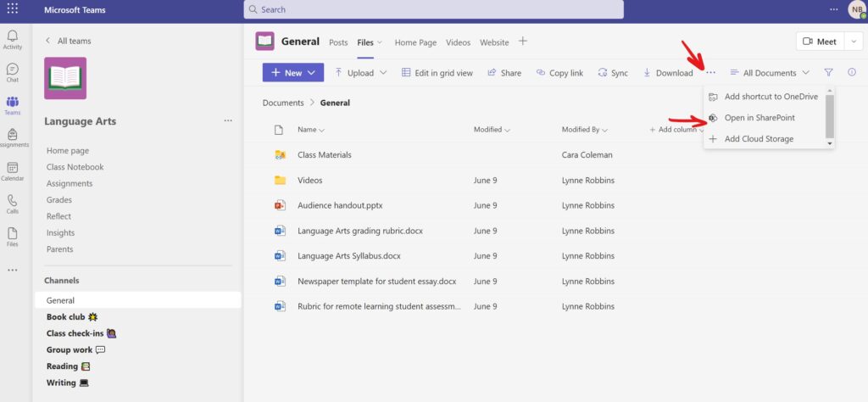Viewport: 868px width, 402px height.
Task: Switch to the Posts tab
Action: 338,42
